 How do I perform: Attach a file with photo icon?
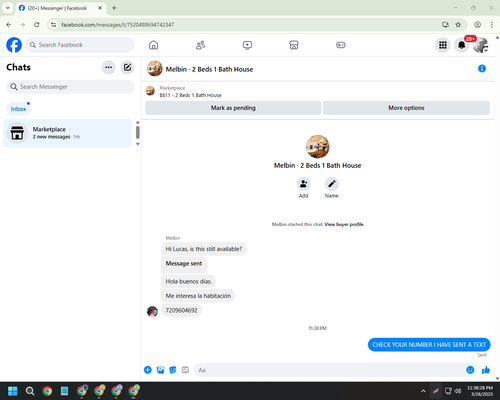160,370
